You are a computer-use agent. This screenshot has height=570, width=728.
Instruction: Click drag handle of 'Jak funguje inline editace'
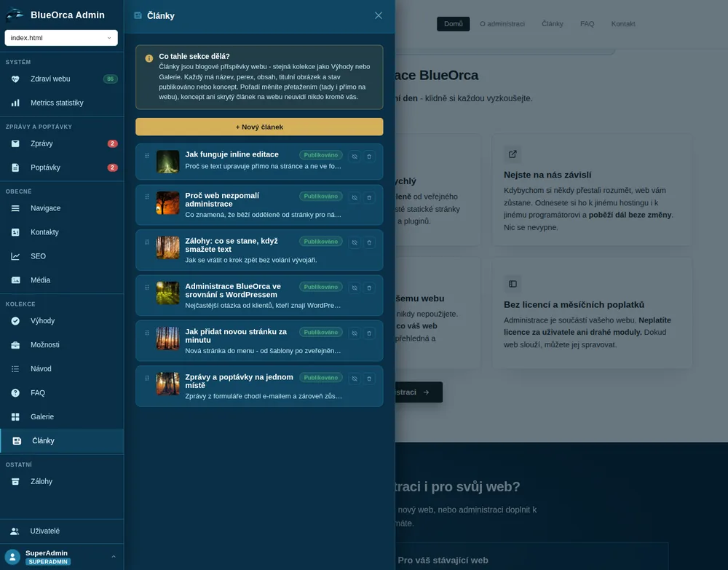pyautogui.click(x=147, y=156)
